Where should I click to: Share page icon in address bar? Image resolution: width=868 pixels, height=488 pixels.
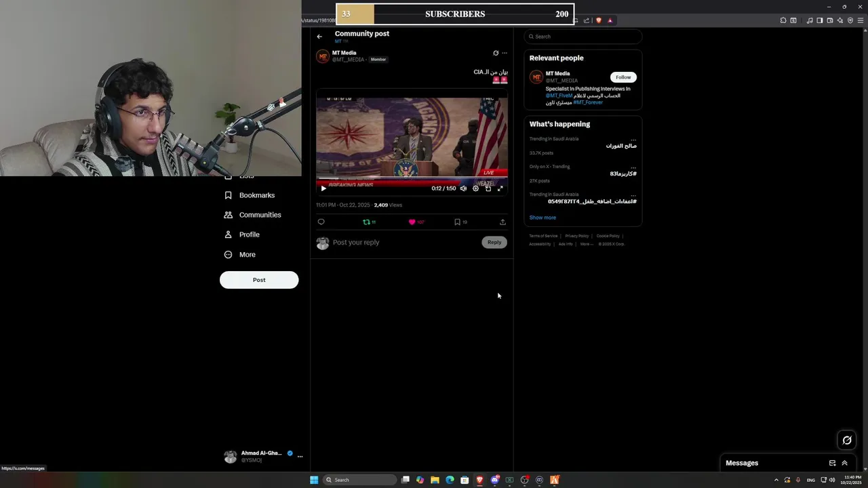(x=587, y=20)
